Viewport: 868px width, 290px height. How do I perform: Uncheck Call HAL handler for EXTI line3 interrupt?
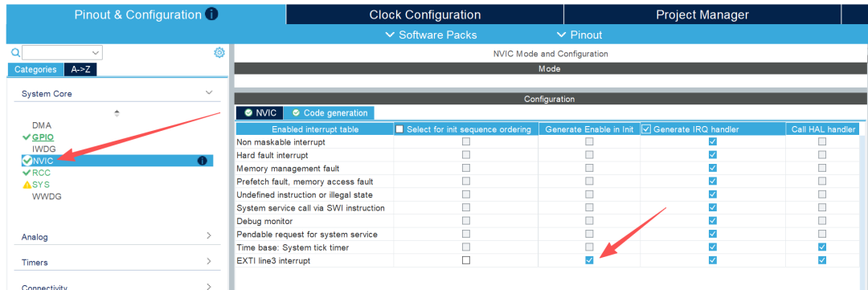(x=822, y=260)
